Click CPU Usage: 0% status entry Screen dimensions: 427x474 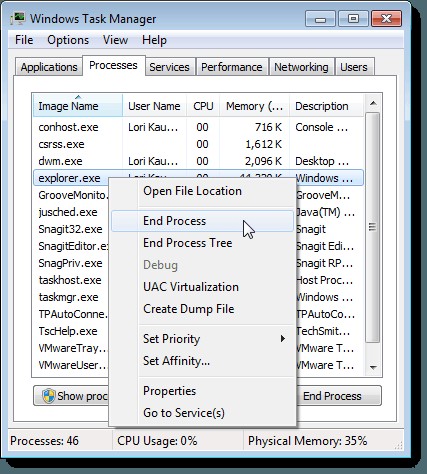(x=157, y=441)
